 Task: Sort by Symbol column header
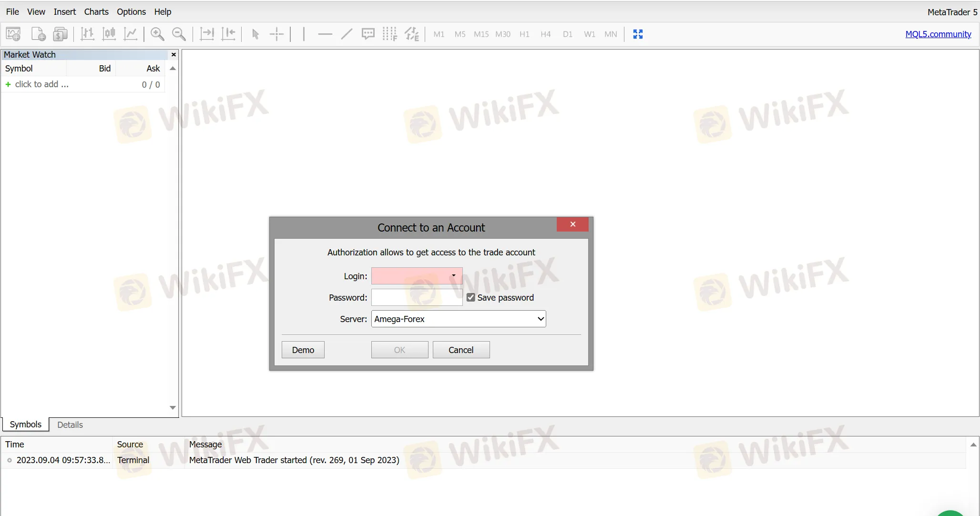coord(34,69)
